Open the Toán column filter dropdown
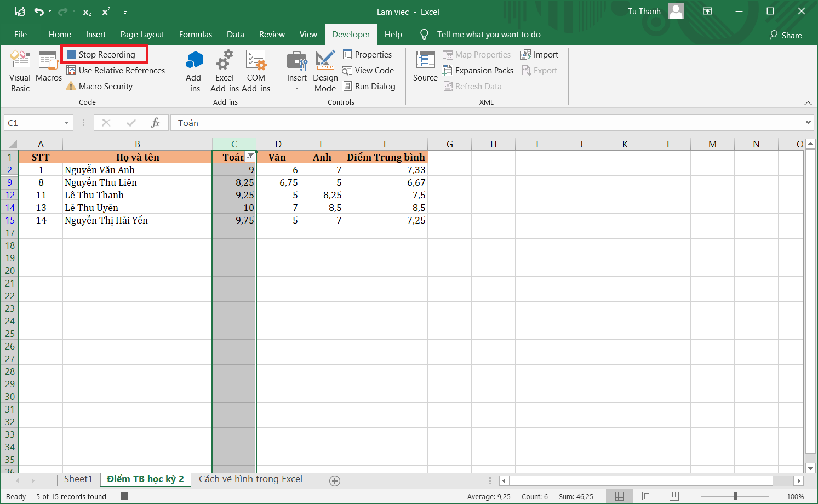Image resolution: width=818 pixels, height=504 pixels. pyautogui.click(x=250, y=157)
